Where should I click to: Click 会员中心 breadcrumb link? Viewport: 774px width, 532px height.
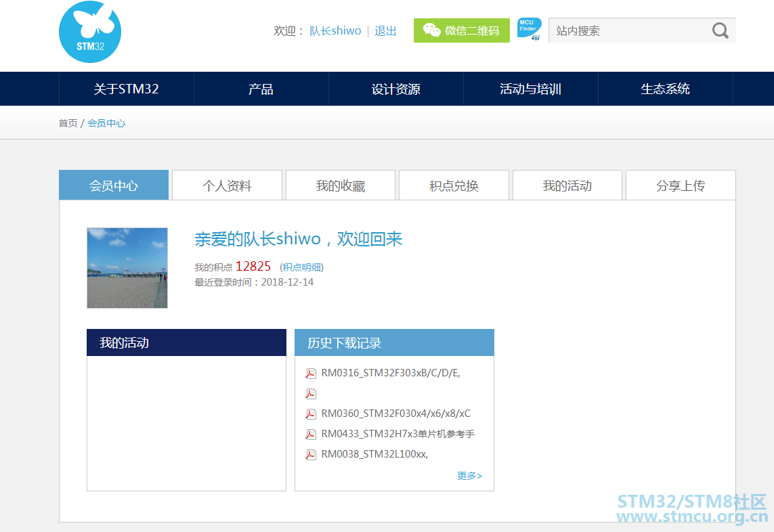coord(106,123)
